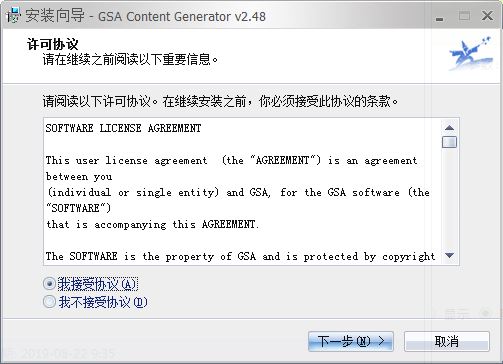Image resolution: width=503 pixels, height=364 pixels.
Task: Click the SOFTWARE LICENSE AGREEMENT heading text
Action: pyautogui.click(x=123, y=128)
